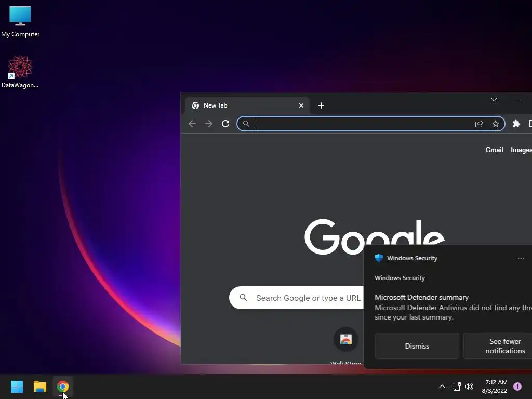Click the Chrome taskbar icon

63,387
